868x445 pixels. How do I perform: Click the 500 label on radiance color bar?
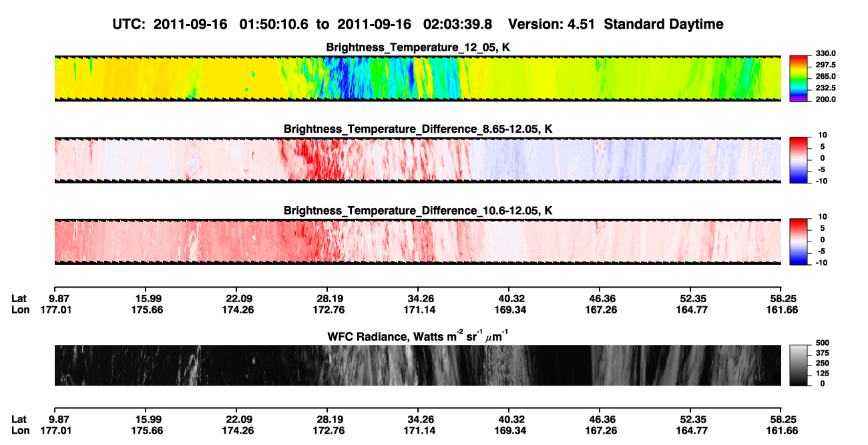point(822,344)
